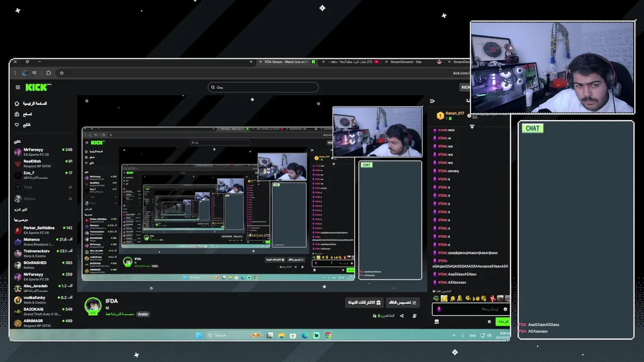644x362 pixels.
Task: Open the media control toolbar icon
Action: point(34,73)
